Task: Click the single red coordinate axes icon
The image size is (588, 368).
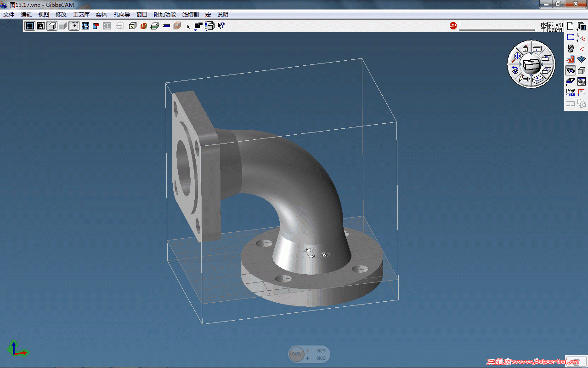Action: coord(581,48)
